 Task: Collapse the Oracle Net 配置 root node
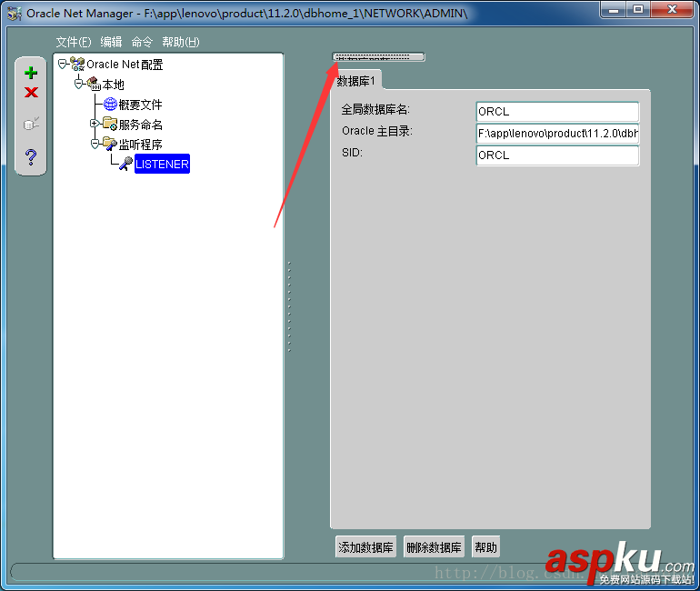(63, 65)
